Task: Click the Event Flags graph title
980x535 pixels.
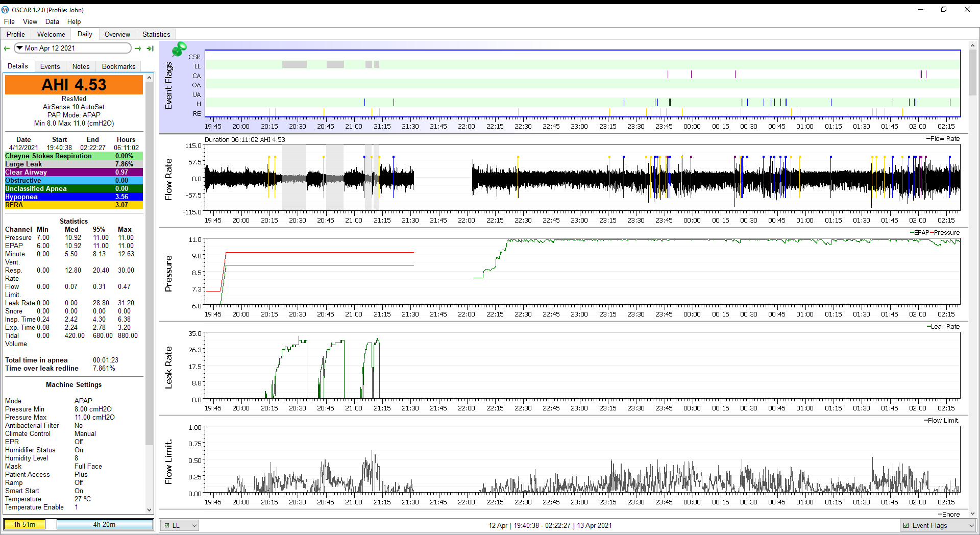Action: coord(168,86)
